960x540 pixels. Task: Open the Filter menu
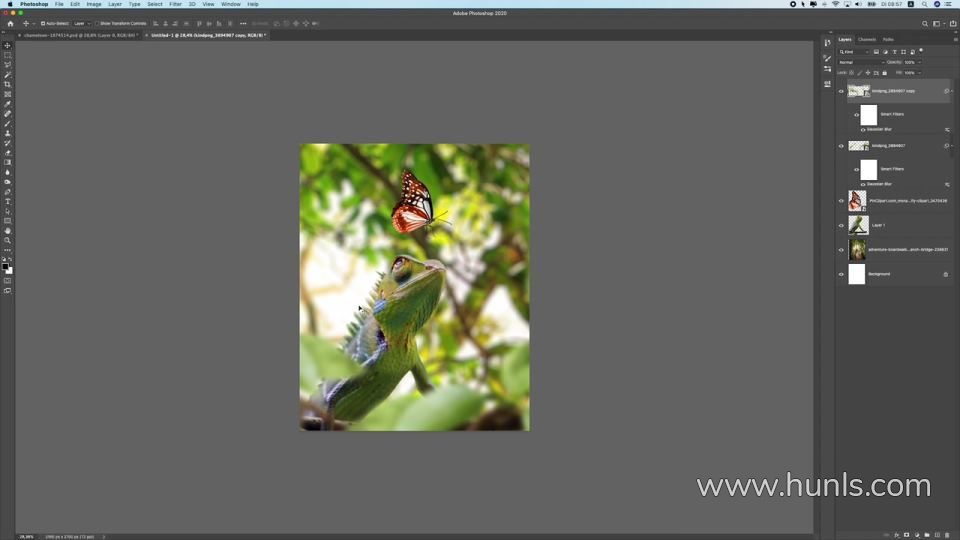(x=175, y=4)
